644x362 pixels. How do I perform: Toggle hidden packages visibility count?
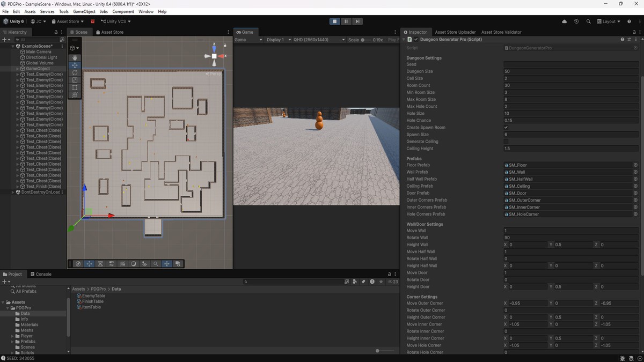(393, 282)
